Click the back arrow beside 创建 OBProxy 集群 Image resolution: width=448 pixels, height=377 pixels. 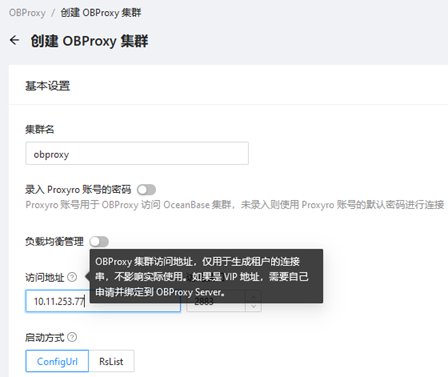(x=14, y=40)
